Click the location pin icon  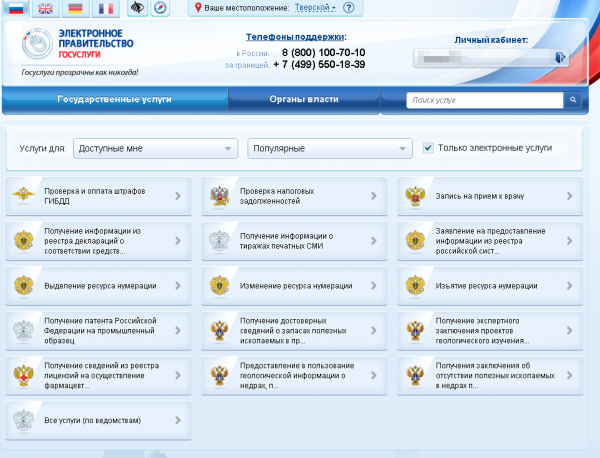198,7
